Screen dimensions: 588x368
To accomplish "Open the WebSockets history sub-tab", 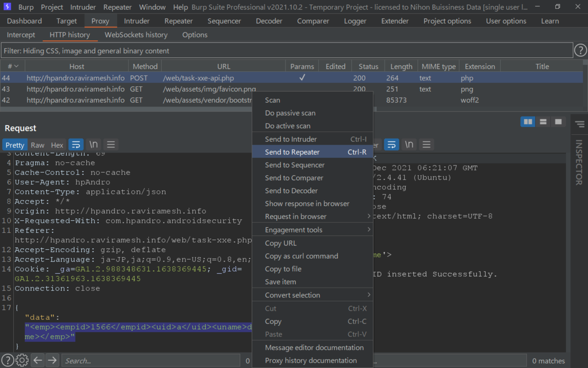I will (x=136, y=35).
